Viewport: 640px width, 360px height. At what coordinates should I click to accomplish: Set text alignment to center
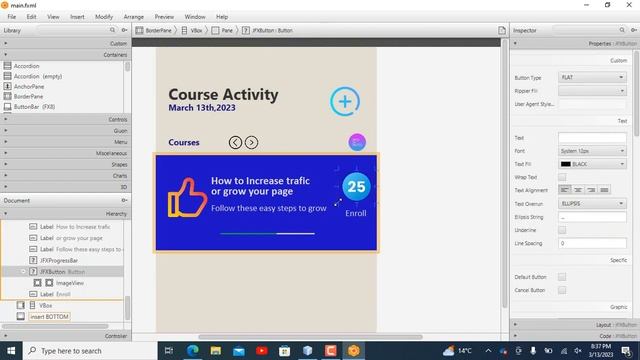[x=578, y=190]
